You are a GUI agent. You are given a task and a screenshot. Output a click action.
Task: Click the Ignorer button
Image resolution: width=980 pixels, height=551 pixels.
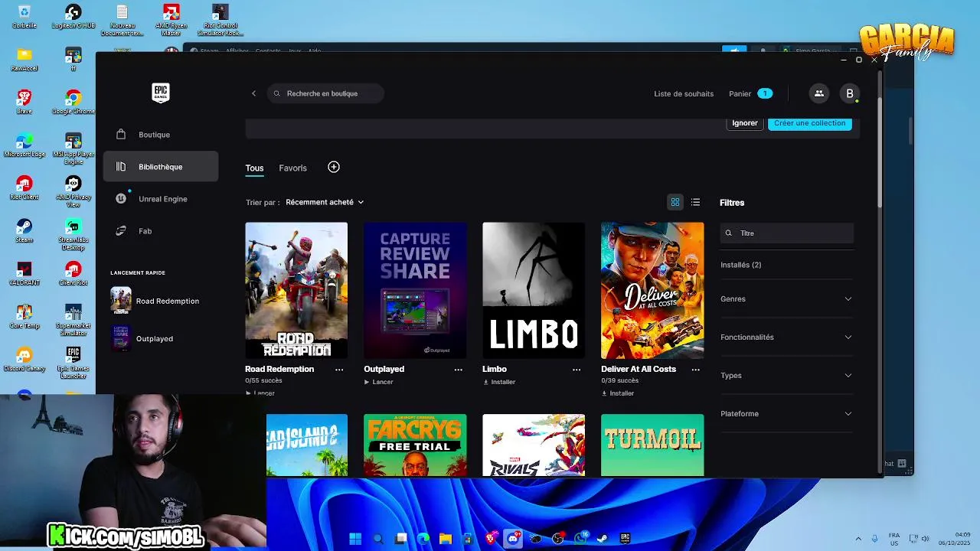[745, 123]
